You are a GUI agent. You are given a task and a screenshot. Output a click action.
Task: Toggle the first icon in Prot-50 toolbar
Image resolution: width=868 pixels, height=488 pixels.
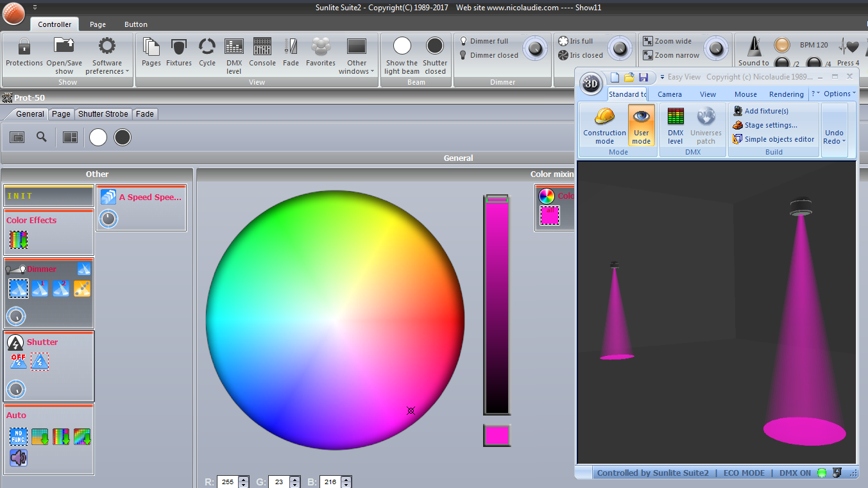tap(17, 137)
